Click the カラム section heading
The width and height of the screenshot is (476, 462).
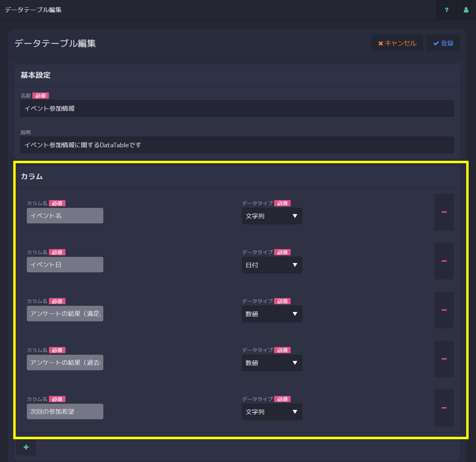pos(32,176)
